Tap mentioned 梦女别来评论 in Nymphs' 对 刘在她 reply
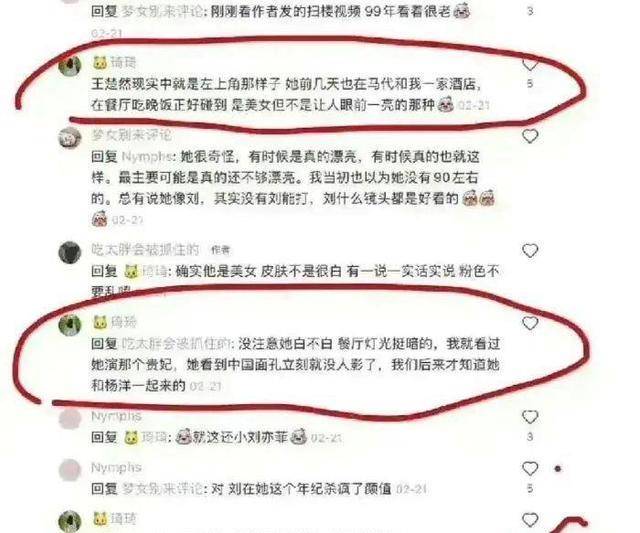The image size is (640, 533). 162,488
